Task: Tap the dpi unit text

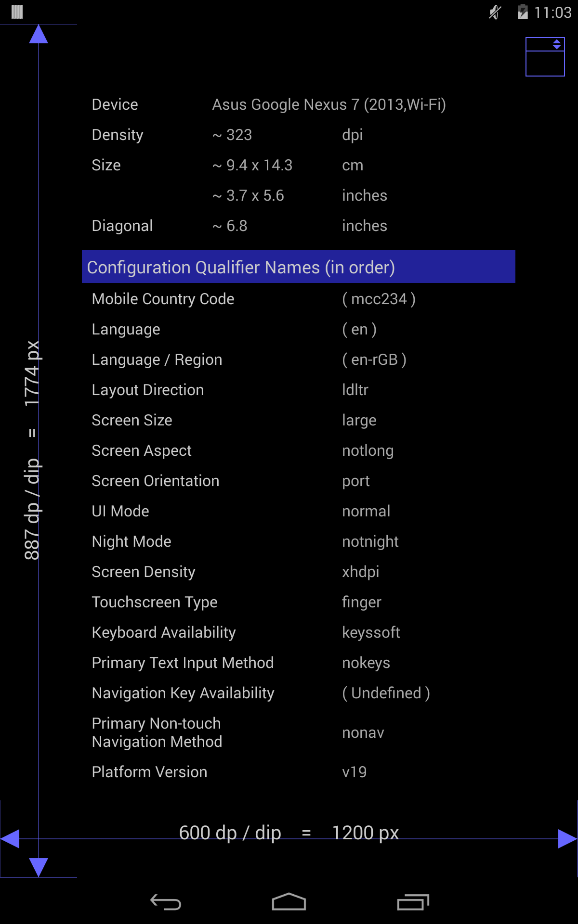Action: (x=353, y=135)
